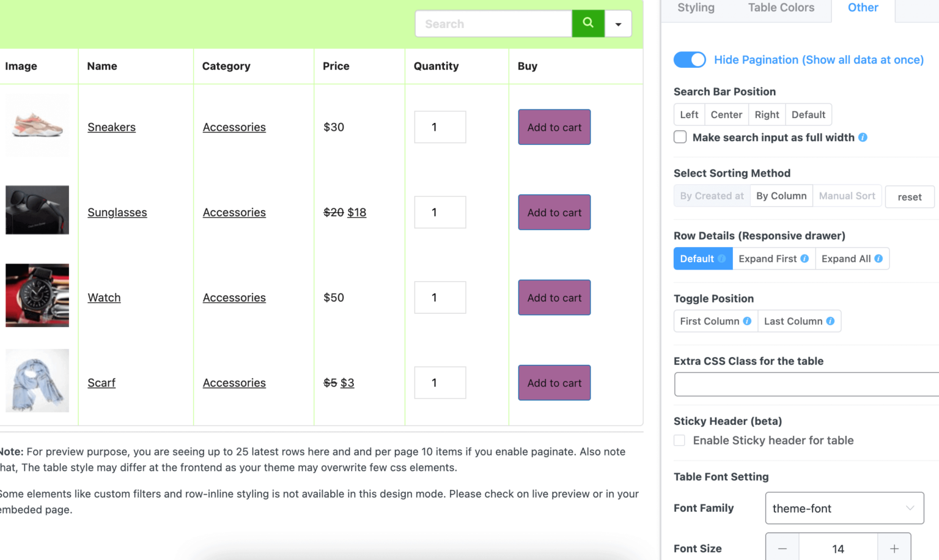Expand the Font Family theme-font dropdown
This screenshot has height=560, width=939.
pyautogui.click(x=844, y=508)
